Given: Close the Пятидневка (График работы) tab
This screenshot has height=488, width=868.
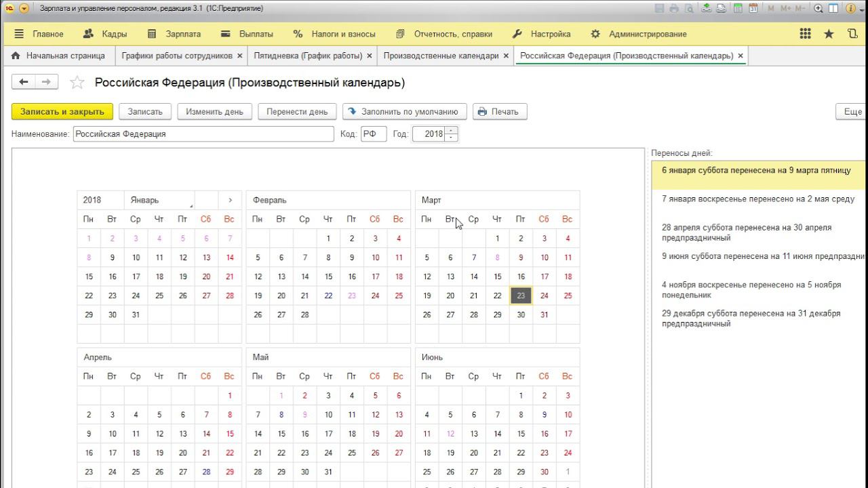Looking at the screenshot, I should [x=369, y=56].
